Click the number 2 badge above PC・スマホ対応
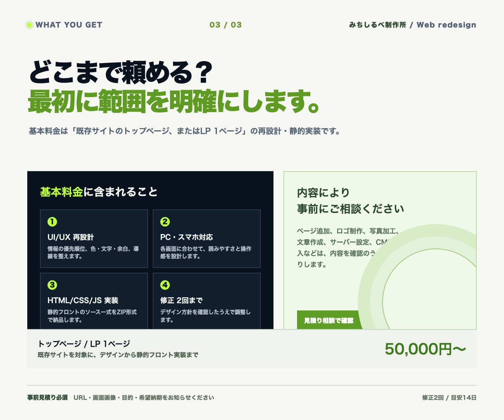Image resolution: width=504 pixels, height=420 pixels. click(x=165, y=222)
